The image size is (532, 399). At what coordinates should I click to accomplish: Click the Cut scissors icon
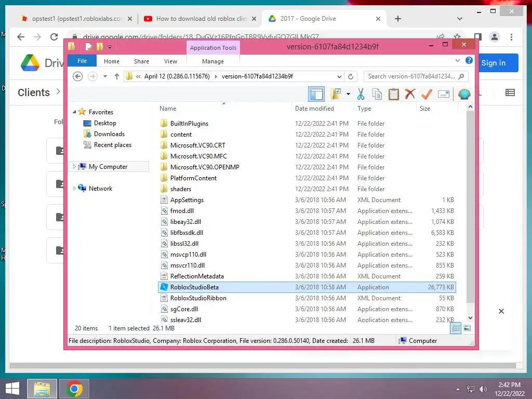pyautogui.click(x=361, y=94)
